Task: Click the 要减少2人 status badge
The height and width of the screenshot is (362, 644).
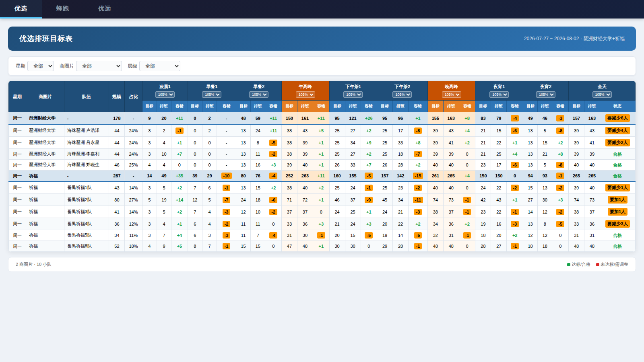Action: click(617, 143)
